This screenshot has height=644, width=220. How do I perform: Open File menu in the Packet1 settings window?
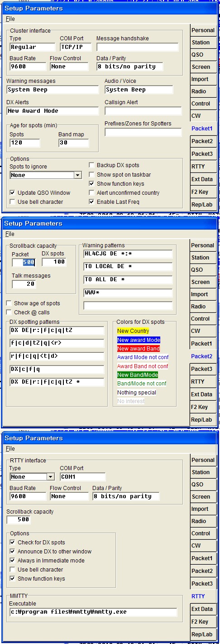tap(10, 19)
